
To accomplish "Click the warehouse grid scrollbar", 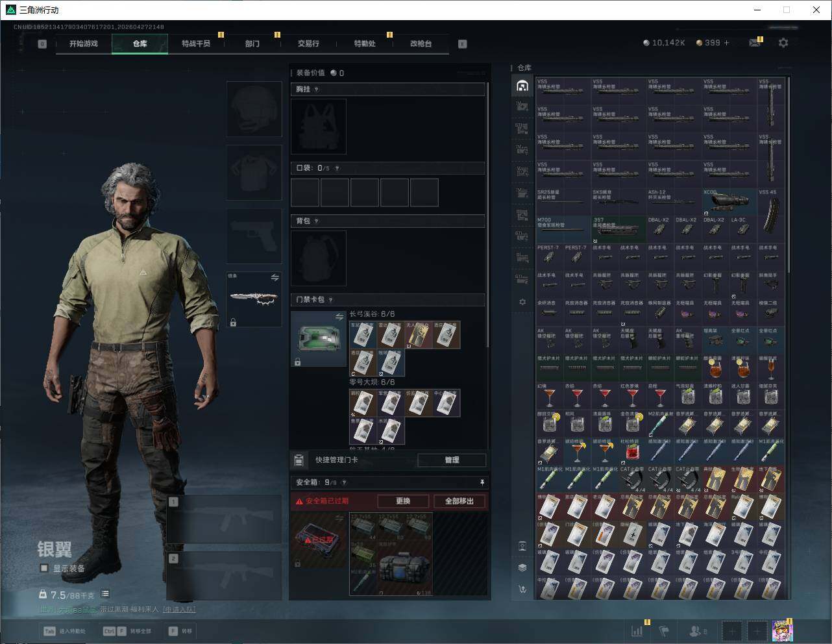I will 789,175.
